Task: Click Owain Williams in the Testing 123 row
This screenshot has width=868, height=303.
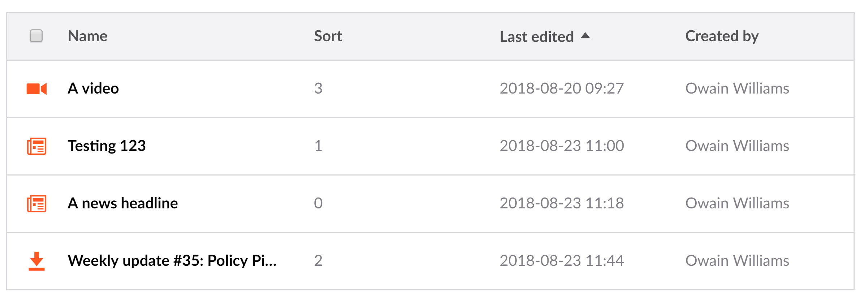Action: pyautogui.click(x=737, y=146)
